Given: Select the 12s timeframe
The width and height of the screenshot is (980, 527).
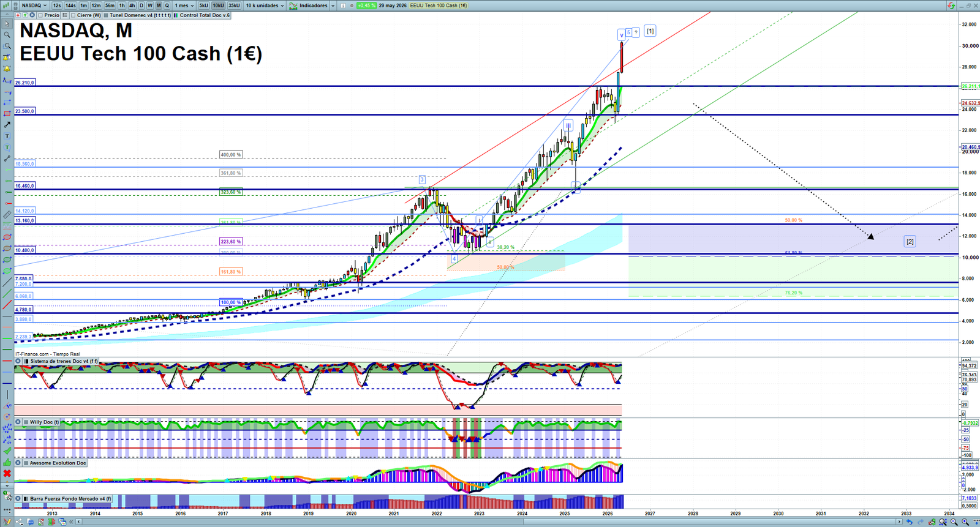Looking at the screenshot, I should 57,6.
